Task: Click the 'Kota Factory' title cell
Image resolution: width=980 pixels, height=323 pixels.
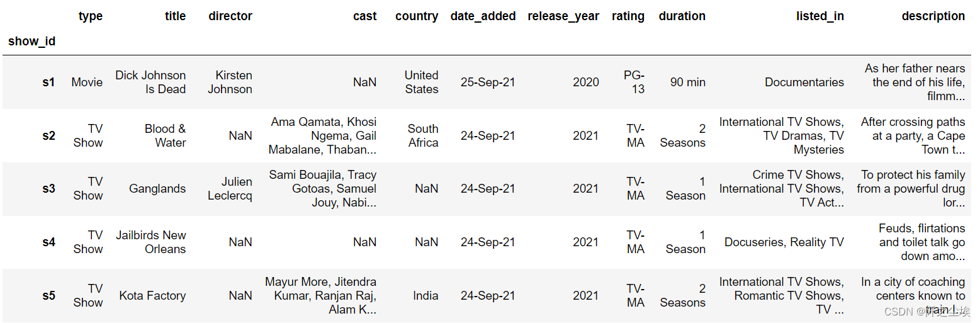Action: [153, 296]
